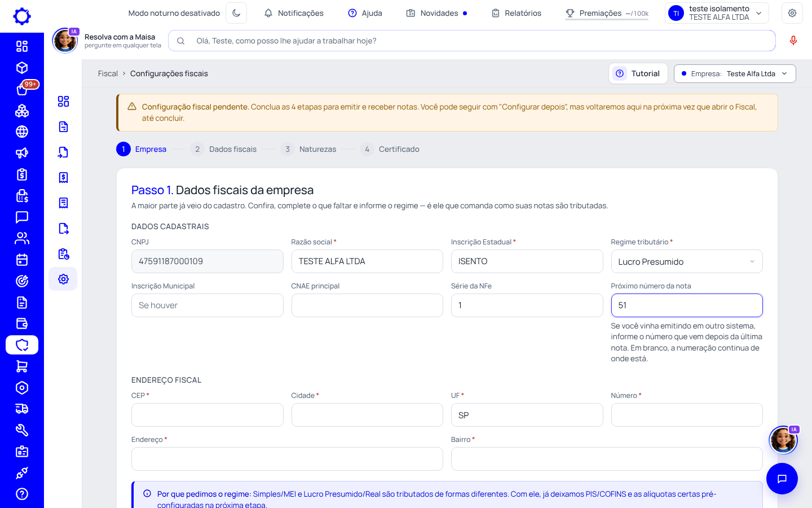
Task: Go to step 2 Dados fiscais
Action: tap(224, 149)
